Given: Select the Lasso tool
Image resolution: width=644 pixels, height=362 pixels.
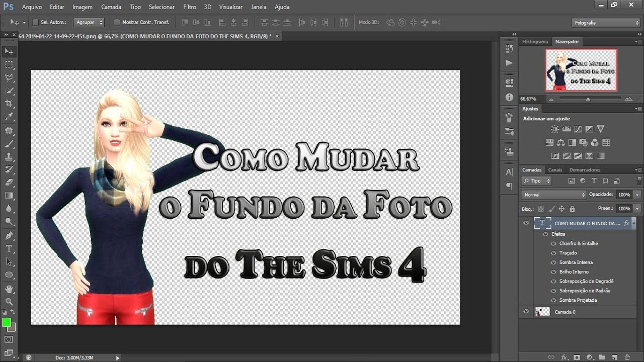Looking at the screenshot, I should point(9,77).
